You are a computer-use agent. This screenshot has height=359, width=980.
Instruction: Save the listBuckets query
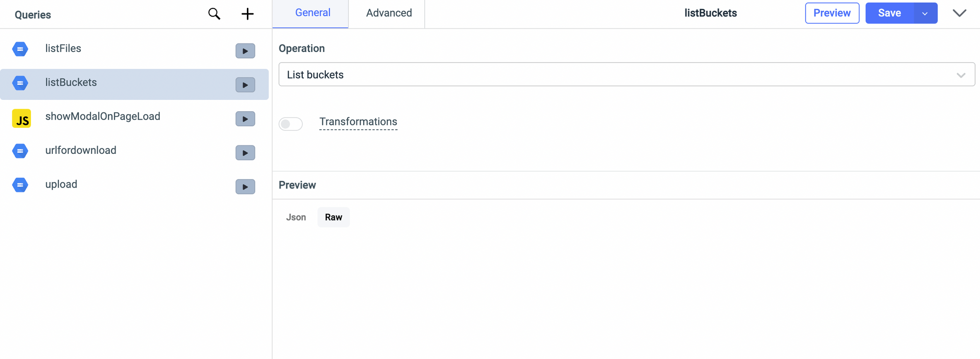889,13
